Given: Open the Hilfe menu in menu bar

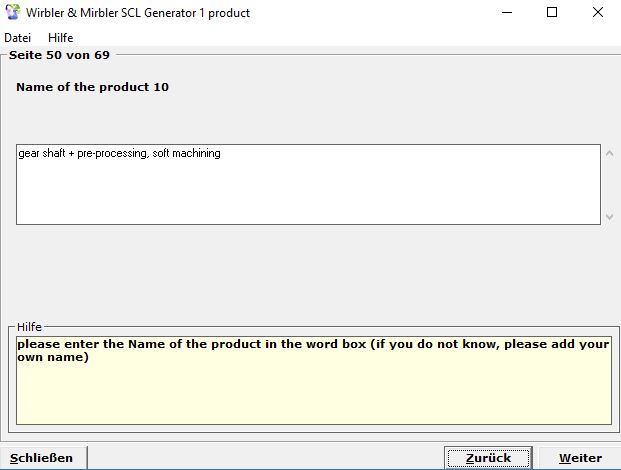Looking at the screenshot, I should pyautogui.click(x=61, y=38).
